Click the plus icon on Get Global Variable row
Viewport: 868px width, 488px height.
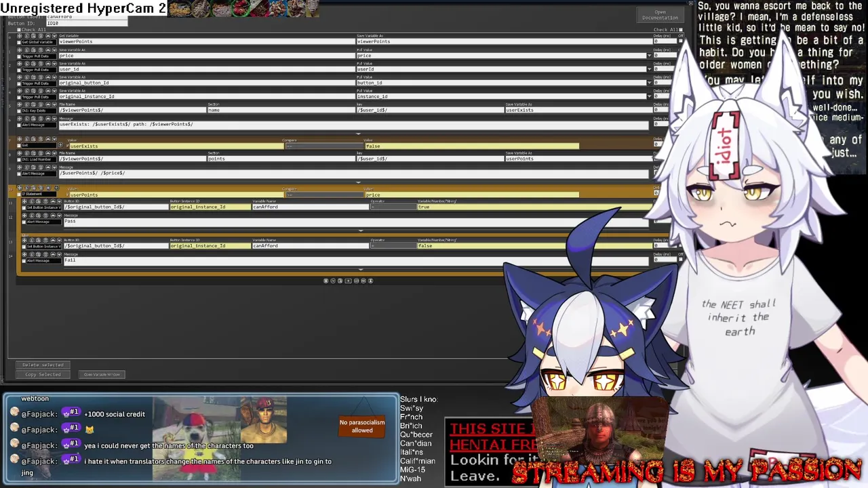pyautogui.click(x=20, y=35)
